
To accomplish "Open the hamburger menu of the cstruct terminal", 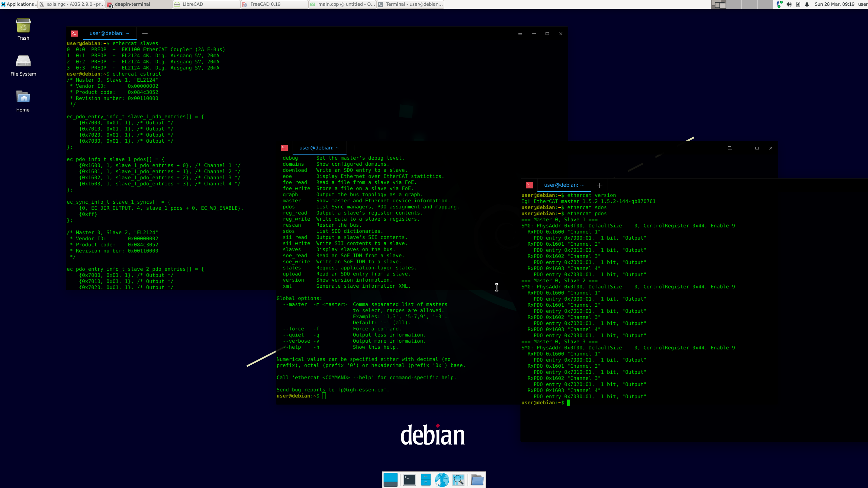I will click(520, 34).
